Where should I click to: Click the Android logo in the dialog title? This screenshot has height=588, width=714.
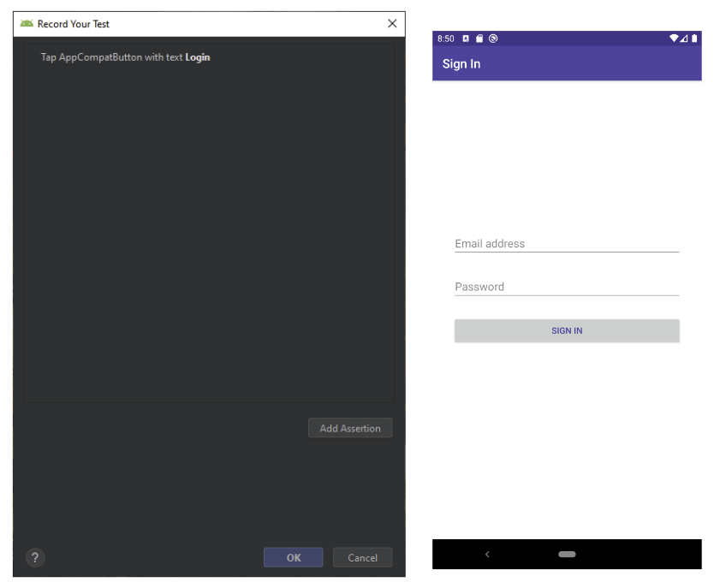(x=27, y=23)
